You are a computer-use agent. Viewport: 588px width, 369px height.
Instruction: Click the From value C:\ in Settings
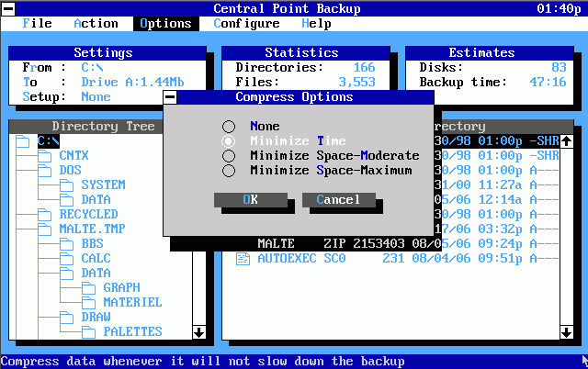pos(92,67)
